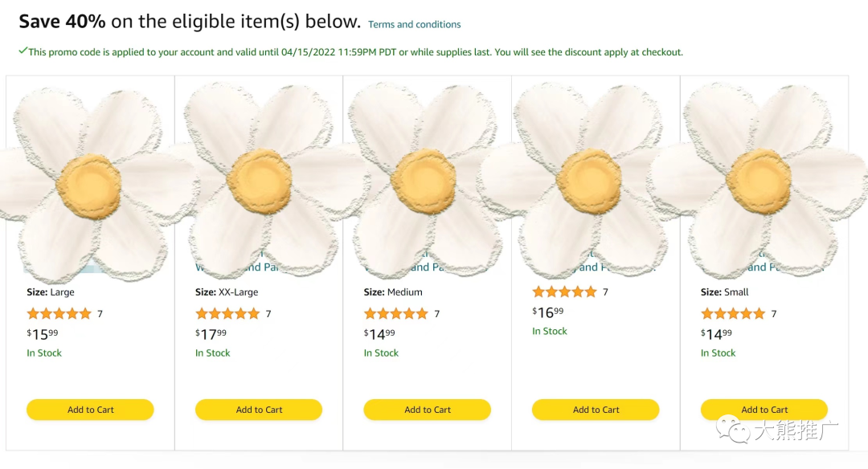
Task: Open star ratings for the Medium item
Action: click(396, 314)
